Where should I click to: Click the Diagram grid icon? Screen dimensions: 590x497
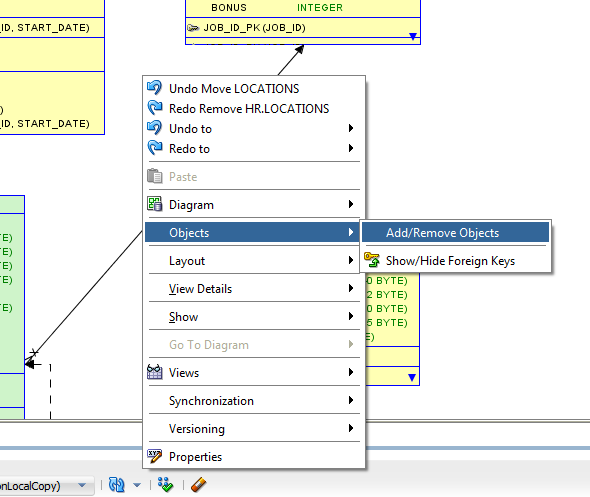tap(155, 204)
